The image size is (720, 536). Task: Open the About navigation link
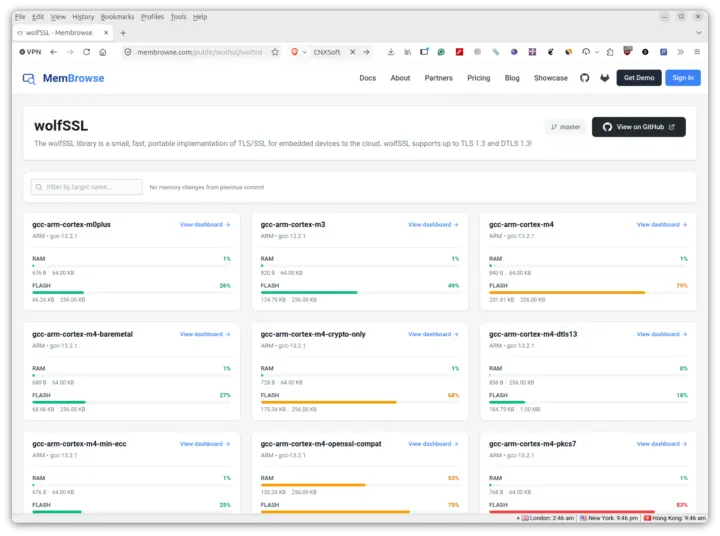pyautogui.click(x=400, y=78)
